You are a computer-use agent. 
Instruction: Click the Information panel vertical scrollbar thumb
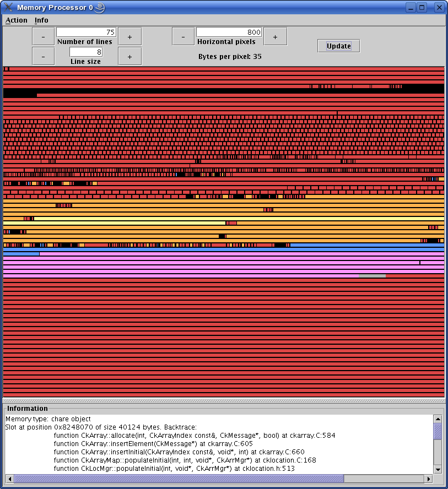[x=438, y=431]
